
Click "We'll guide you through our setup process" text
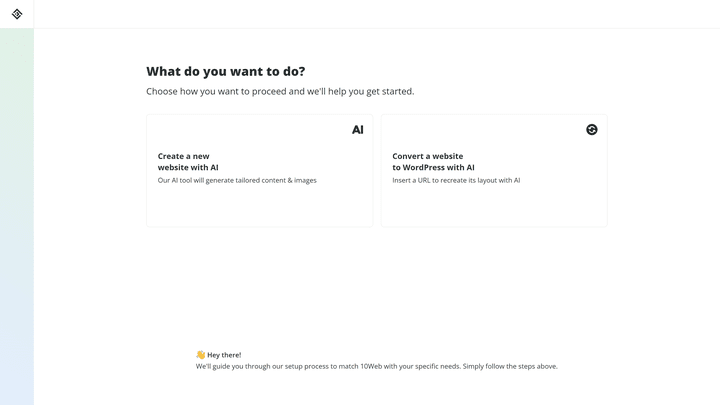click(270, 367)
